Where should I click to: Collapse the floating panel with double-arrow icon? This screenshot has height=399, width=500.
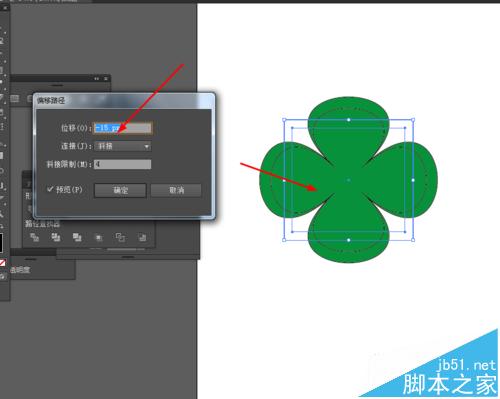[96, 79]
